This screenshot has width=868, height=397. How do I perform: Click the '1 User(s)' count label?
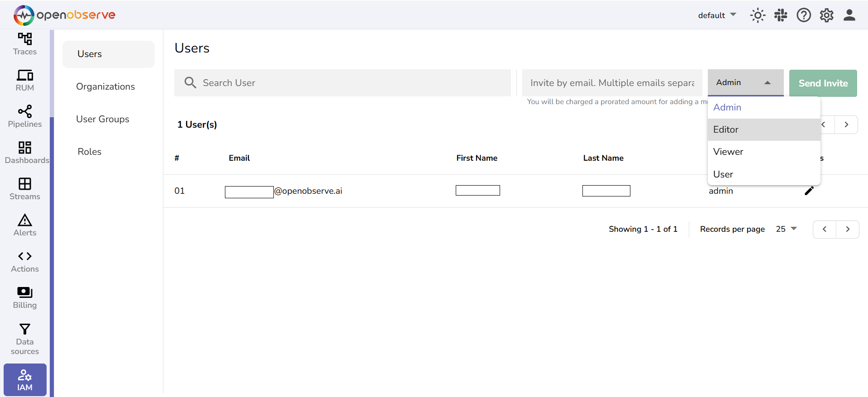point(197,124)
